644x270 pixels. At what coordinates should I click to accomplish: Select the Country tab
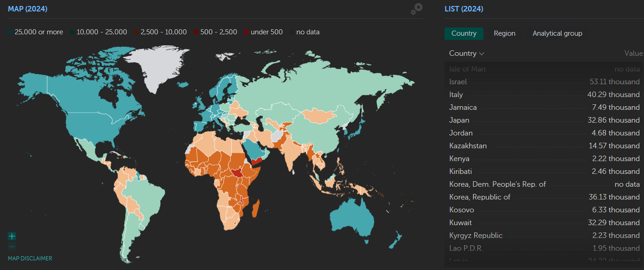(x=464, y=33)
